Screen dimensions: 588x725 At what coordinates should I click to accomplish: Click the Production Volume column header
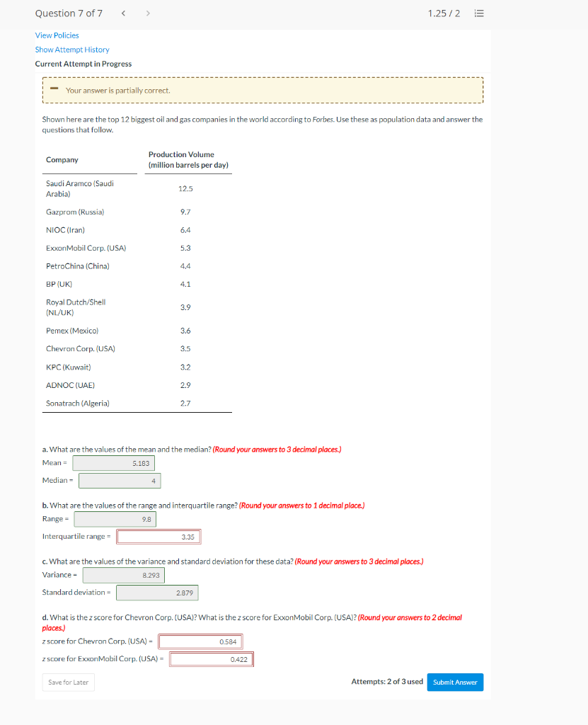click(x=188, y=159)
